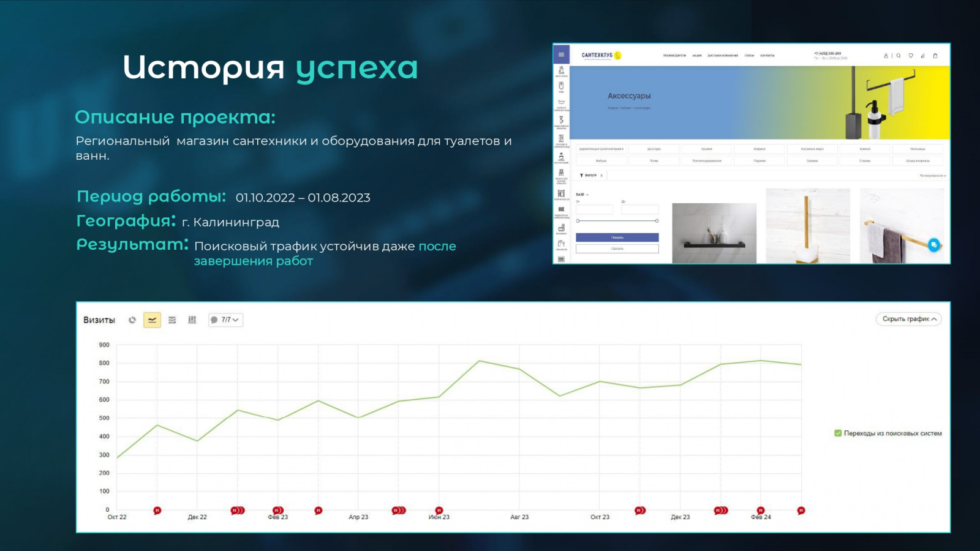The height and width of the screenshot is (551, 980).
Task: Select the Мыльницы category chip
Action: pos(918,149)
